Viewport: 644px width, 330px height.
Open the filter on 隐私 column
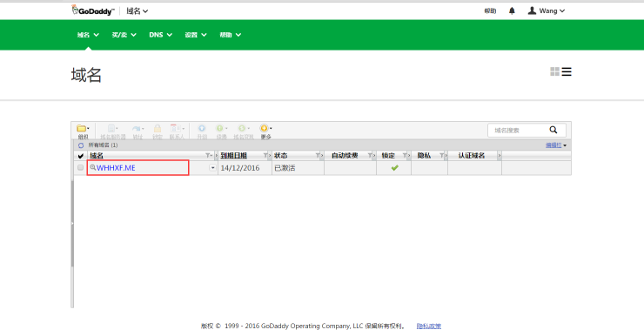click(x=441, y=156)
